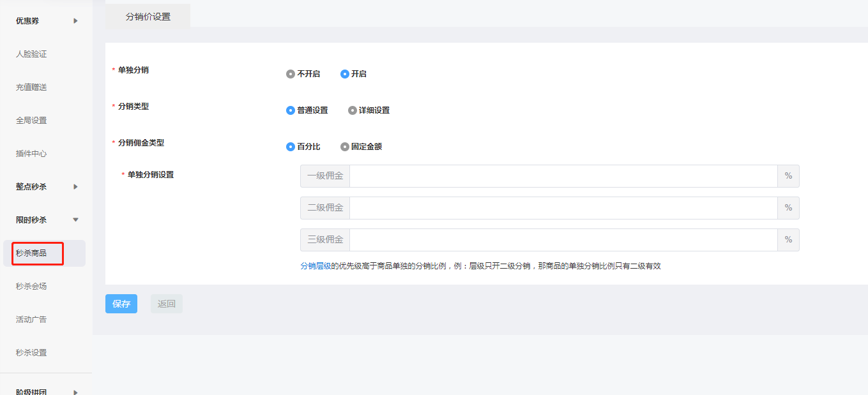Go to 秒杀会场 in sidebar

31,287
